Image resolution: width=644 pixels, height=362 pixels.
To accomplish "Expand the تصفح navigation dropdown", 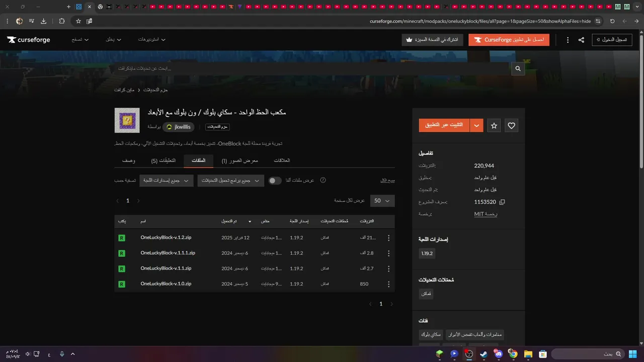I will click(x=80, y=40).
